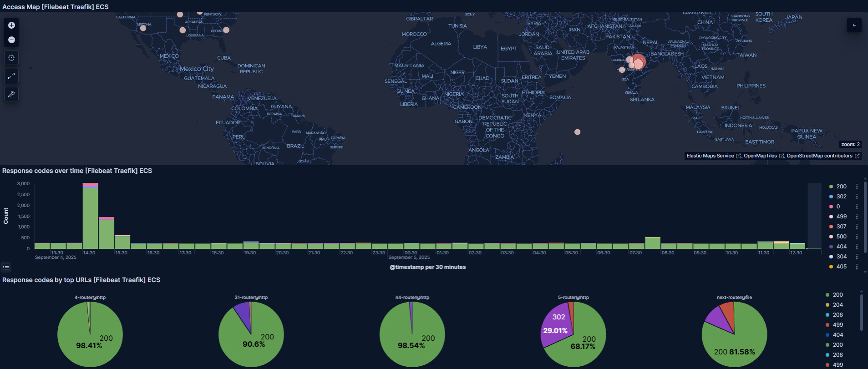
Task: Open options for the 405 legend entry
Action: (856, 267)
